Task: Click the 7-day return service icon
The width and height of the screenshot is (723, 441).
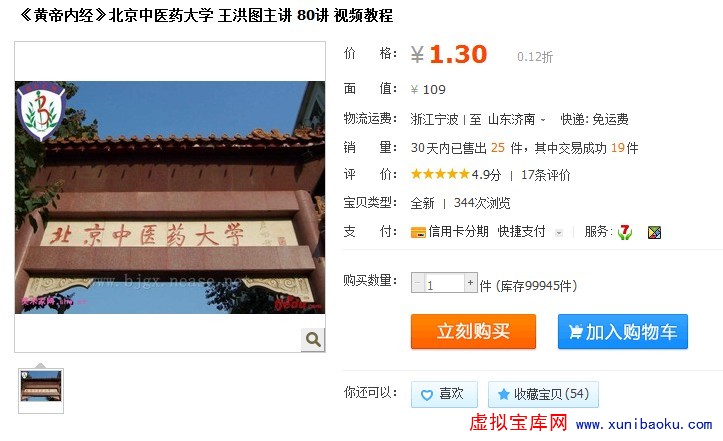Action: [625, 232]
